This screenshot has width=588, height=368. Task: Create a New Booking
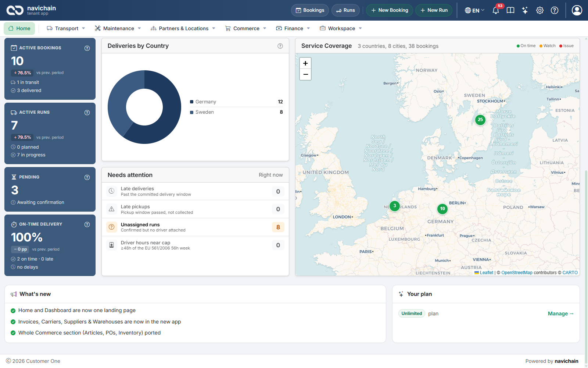[x=390, y=10]
